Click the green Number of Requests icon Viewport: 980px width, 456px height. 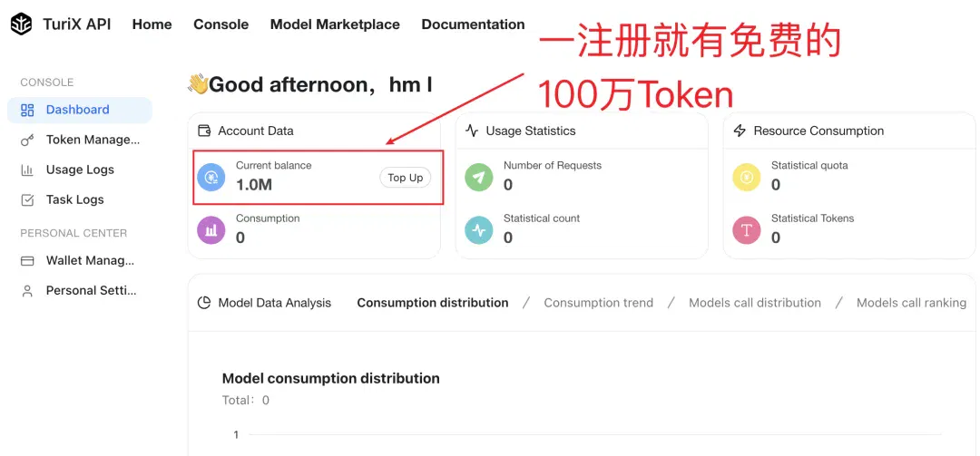tap(479, 178)
